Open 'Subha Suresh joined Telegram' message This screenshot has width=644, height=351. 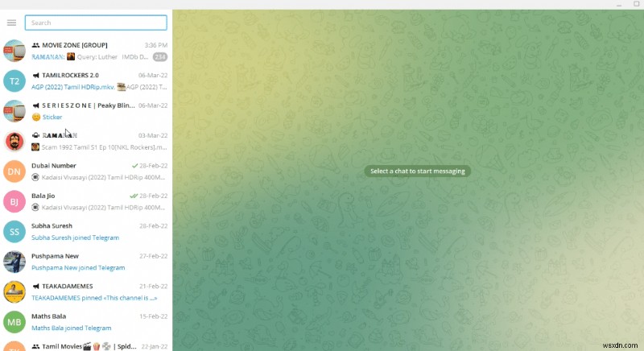click(75, 237)
